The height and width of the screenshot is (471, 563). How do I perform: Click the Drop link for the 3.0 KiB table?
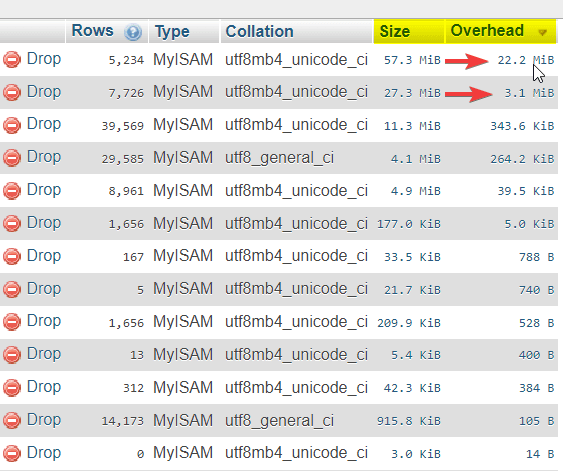tap(44, 453)
